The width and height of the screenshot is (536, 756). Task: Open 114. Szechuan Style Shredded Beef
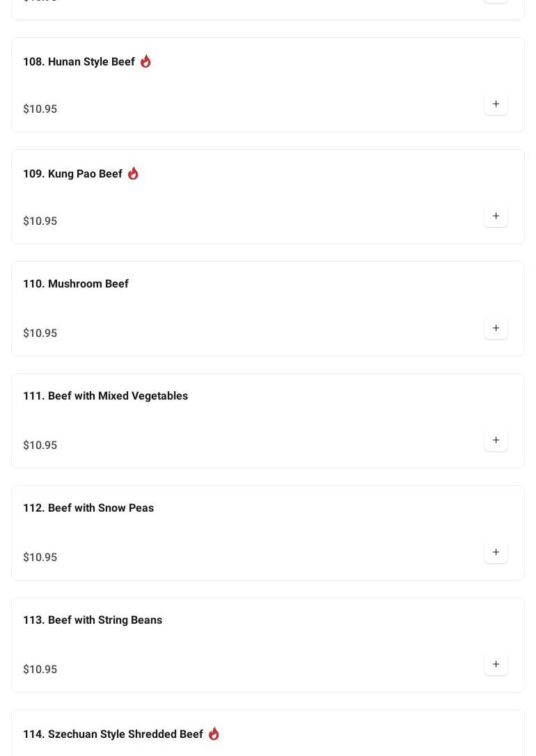pyautogui.click(x=113, y=734)
